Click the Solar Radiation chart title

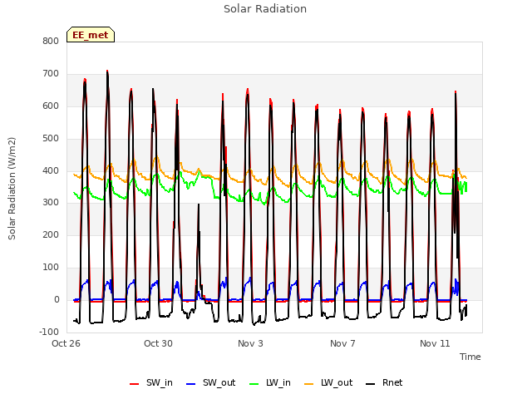(x=265, y=9)
